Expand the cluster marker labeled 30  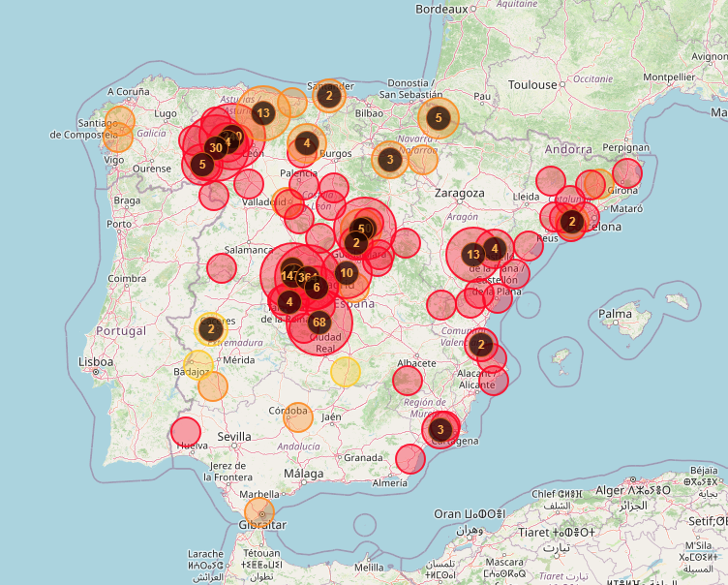click(x=216, y=148)
